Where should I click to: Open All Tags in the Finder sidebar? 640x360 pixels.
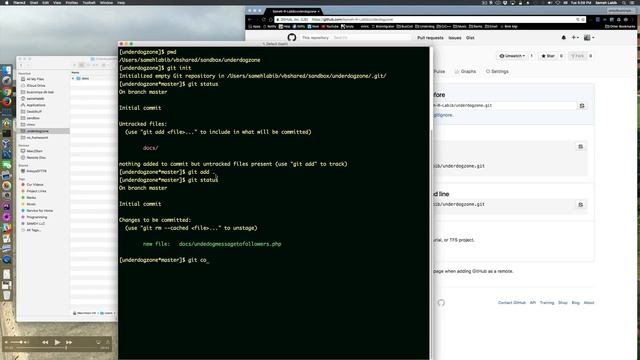click(33, 230)
